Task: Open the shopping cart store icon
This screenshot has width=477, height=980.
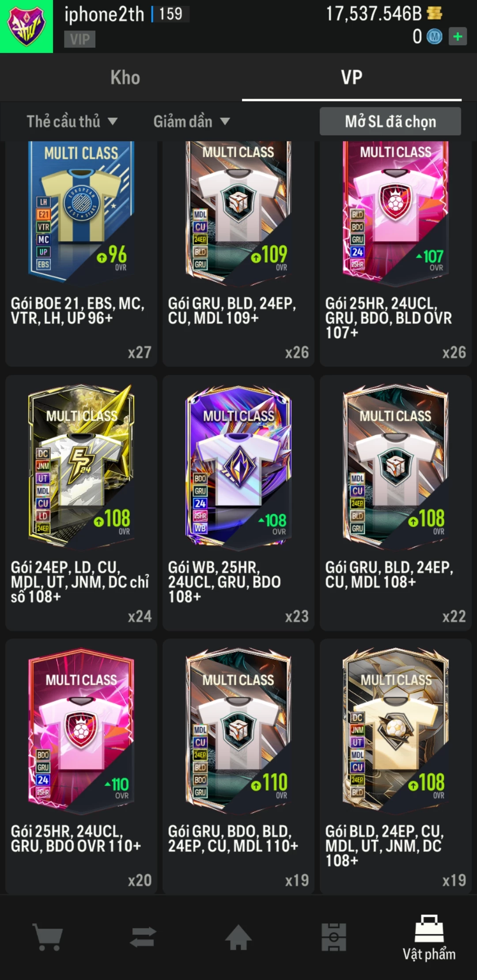Action: coord(48,937)
